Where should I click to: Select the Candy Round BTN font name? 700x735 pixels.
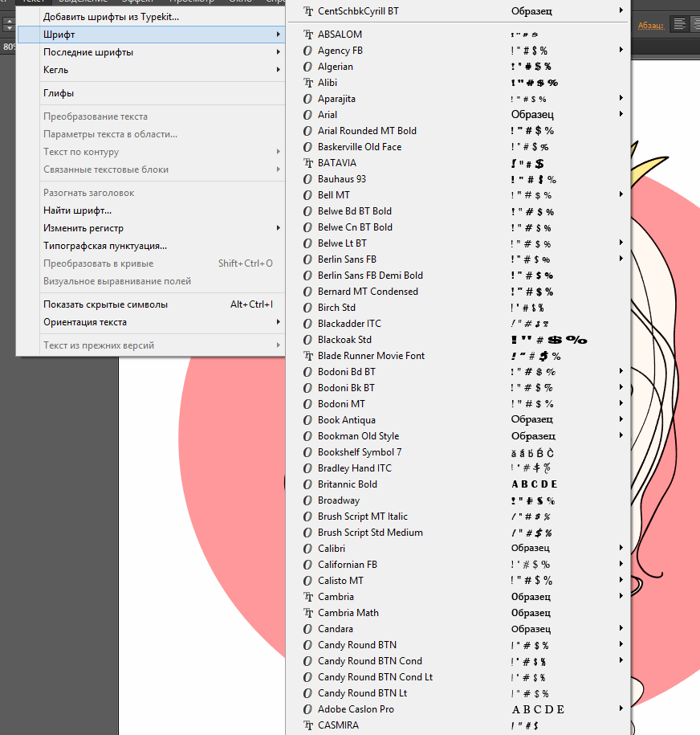[357, 645]
